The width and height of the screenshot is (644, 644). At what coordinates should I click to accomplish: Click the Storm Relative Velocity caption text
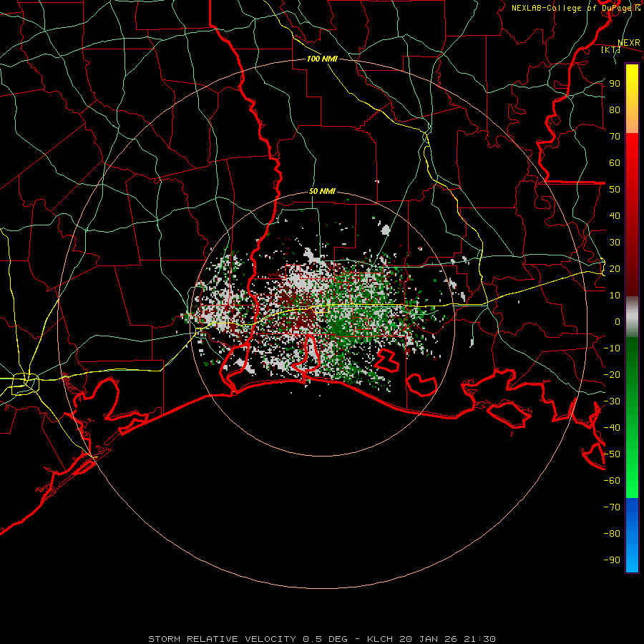coord(322,639)
